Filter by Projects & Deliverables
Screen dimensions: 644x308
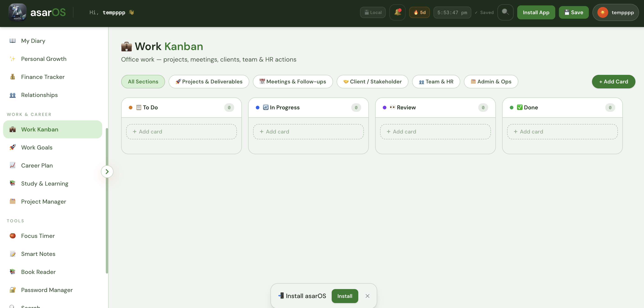[x=209, y=82]
